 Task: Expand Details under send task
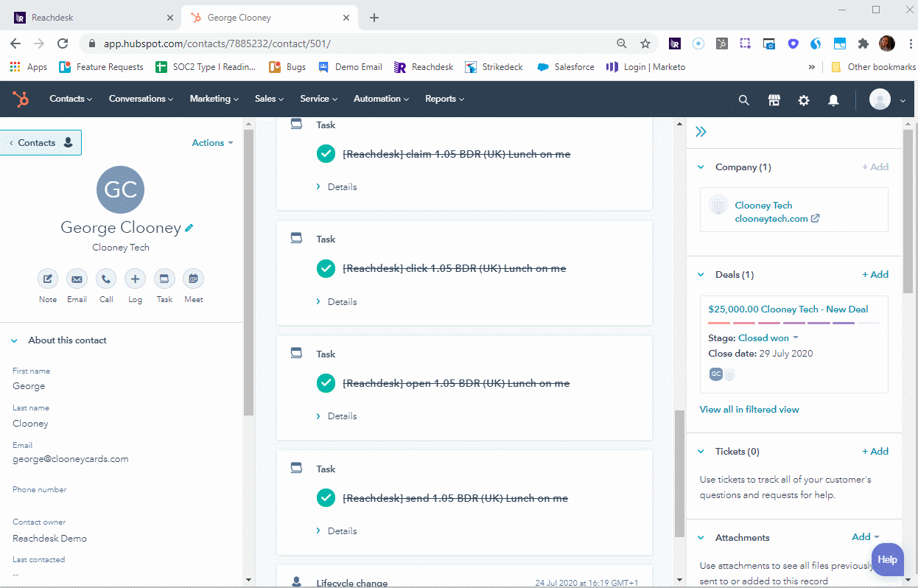click(x=337, y=531)
